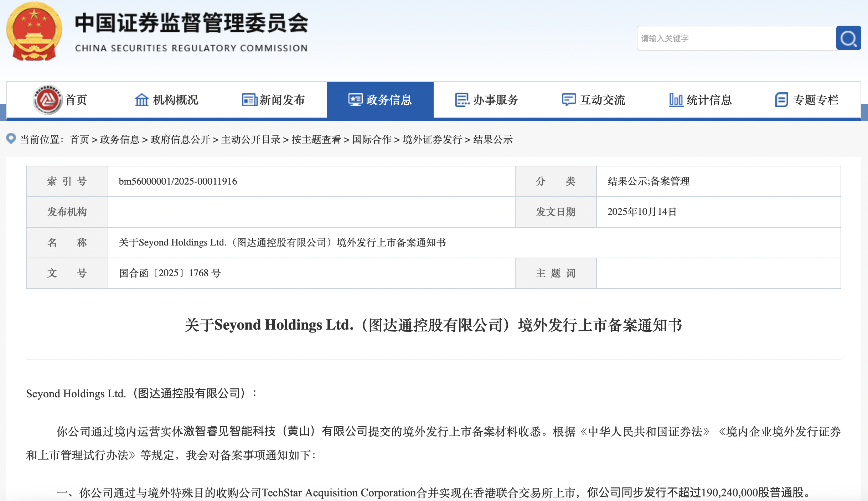Image resolution: width=868 pixels, height=501 pixels.
Task: Open the 互动交流 menu item
Action: [x=603, y=100]
